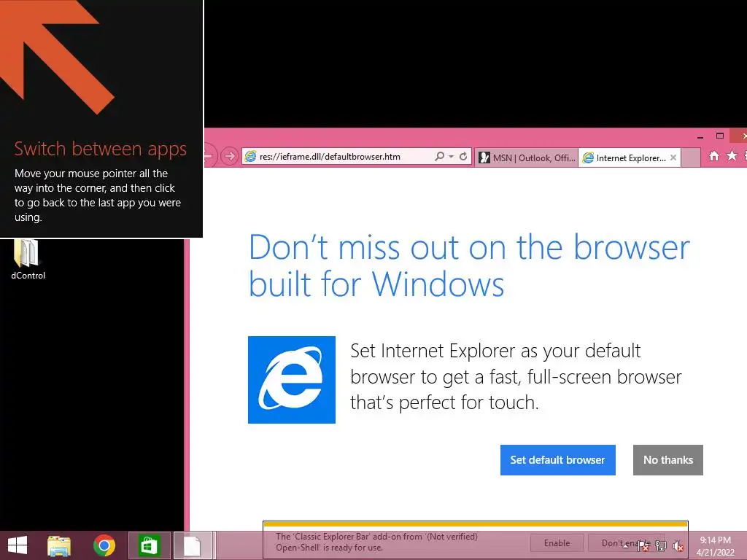Screen dimensions: 747x560
Task: Go to the Internet Explorer home page
Action: (713, 156)
